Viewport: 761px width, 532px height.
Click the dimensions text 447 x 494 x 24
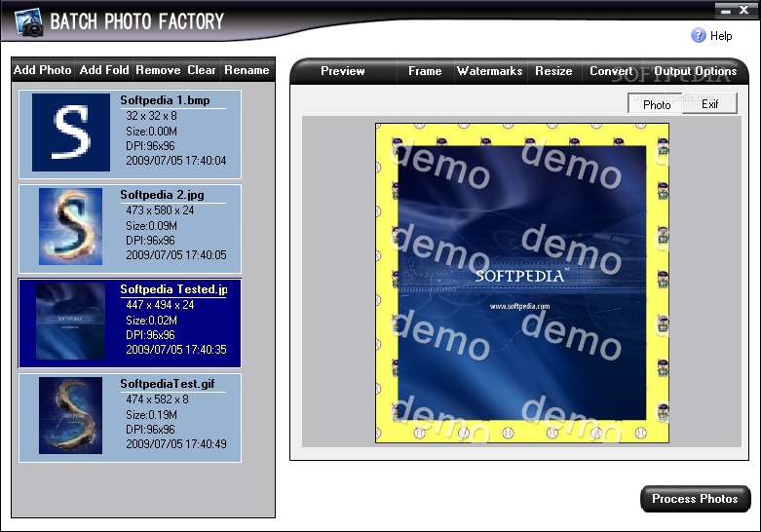(x=160, y=305)
